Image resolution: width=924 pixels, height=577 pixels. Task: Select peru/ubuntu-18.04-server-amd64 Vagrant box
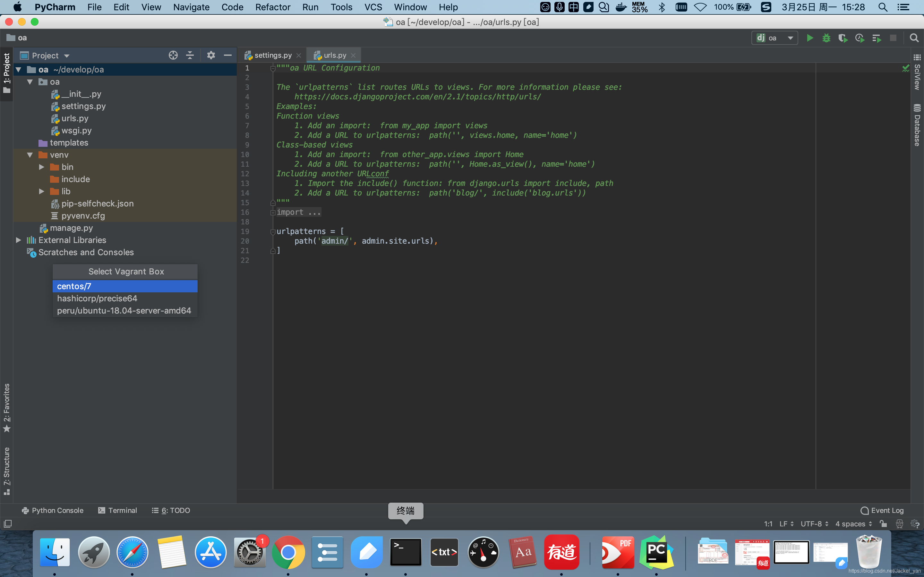(124, 310)
